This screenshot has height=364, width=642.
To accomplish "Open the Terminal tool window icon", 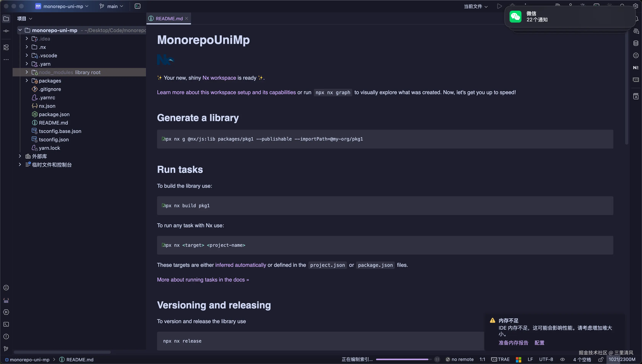I will (6, 324).
